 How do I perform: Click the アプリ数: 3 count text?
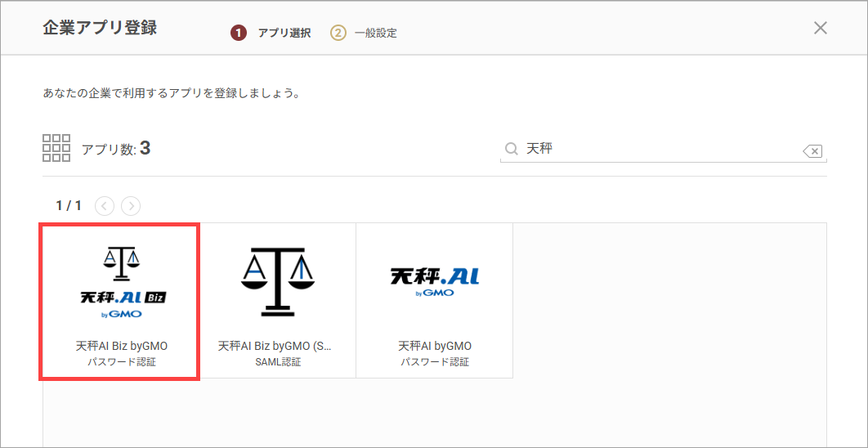coord(116,149)
